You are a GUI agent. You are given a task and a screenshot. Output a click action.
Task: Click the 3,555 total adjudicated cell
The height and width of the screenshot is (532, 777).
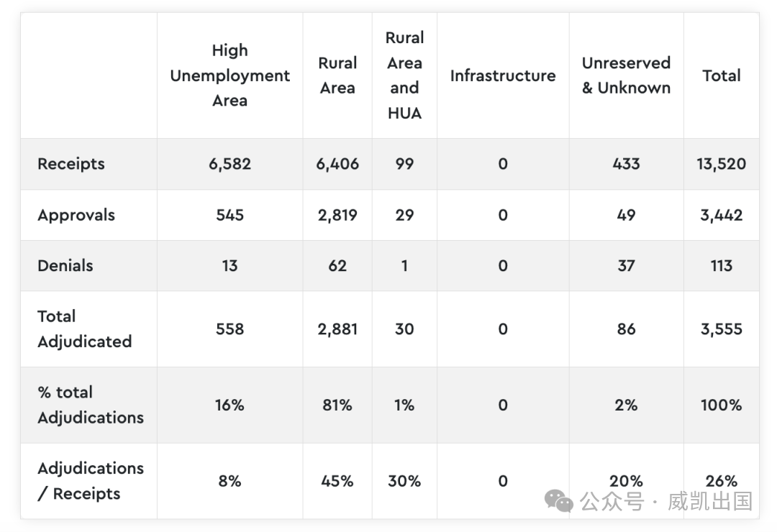(721, 329)
